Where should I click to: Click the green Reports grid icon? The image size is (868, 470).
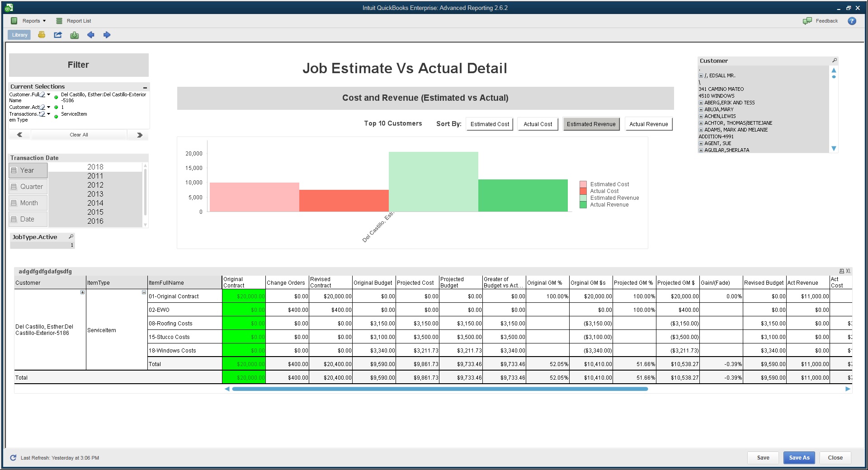(x=14, y=21)
